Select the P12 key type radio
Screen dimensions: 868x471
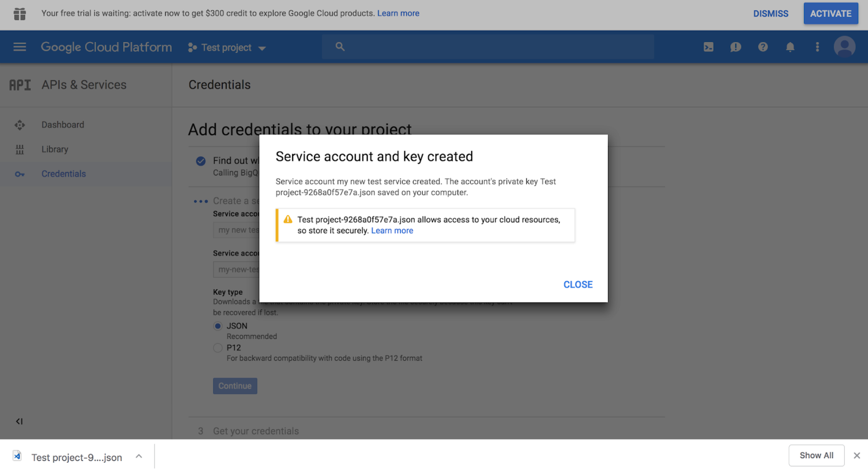click(x=218, y=348)
